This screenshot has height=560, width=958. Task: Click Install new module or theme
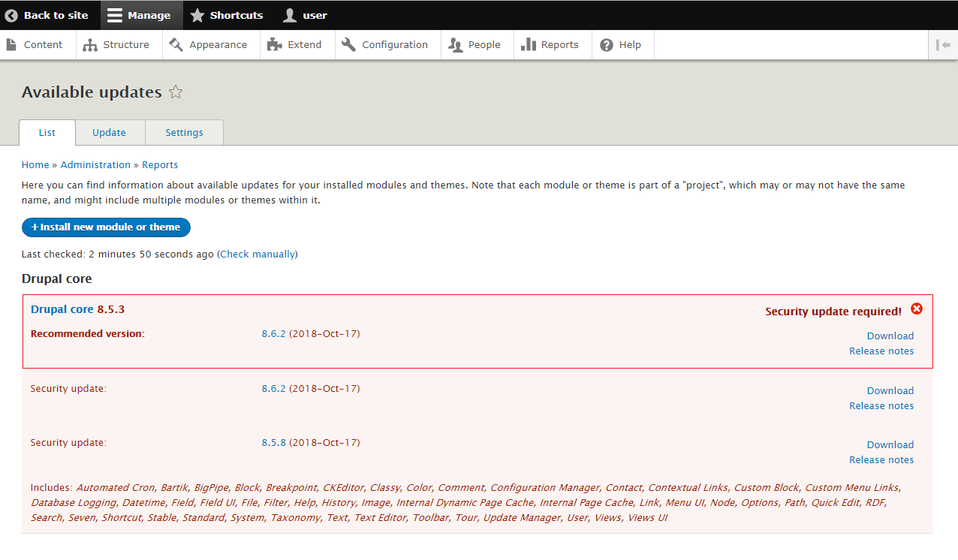(x=106, y=227)
